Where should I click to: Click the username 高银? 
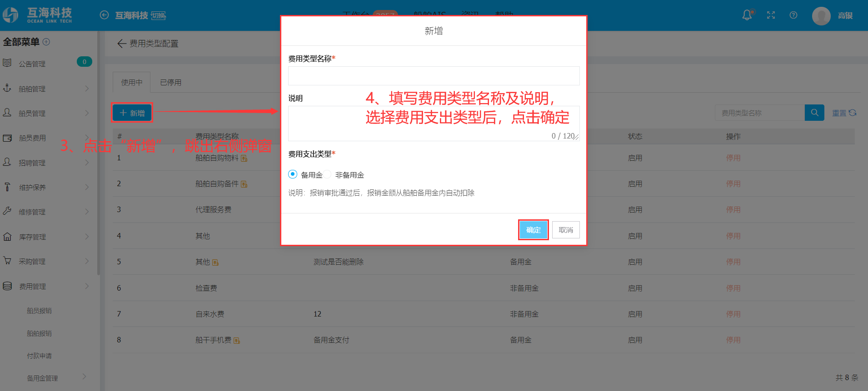coord(845,16)
